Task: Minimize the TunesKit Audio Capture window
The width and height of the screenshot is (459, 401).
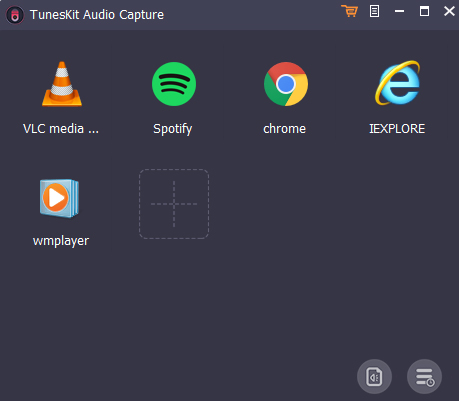Action: click(x=399, y=11)
